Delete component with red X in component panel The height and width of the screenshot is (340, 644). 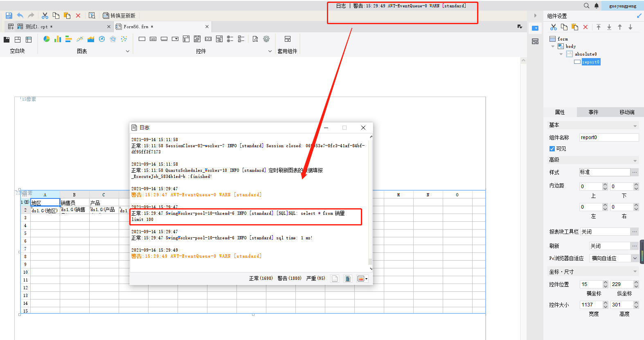585,27
